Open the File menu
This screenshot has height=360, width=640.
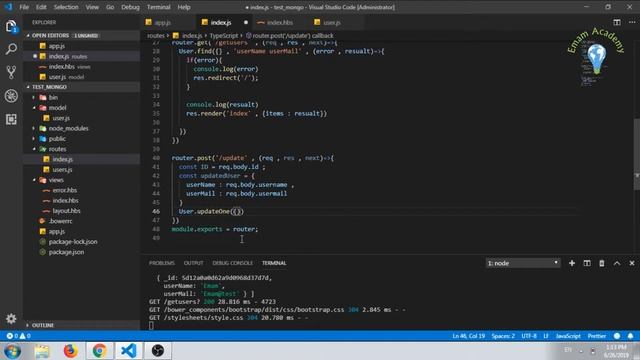click(24, 7)
